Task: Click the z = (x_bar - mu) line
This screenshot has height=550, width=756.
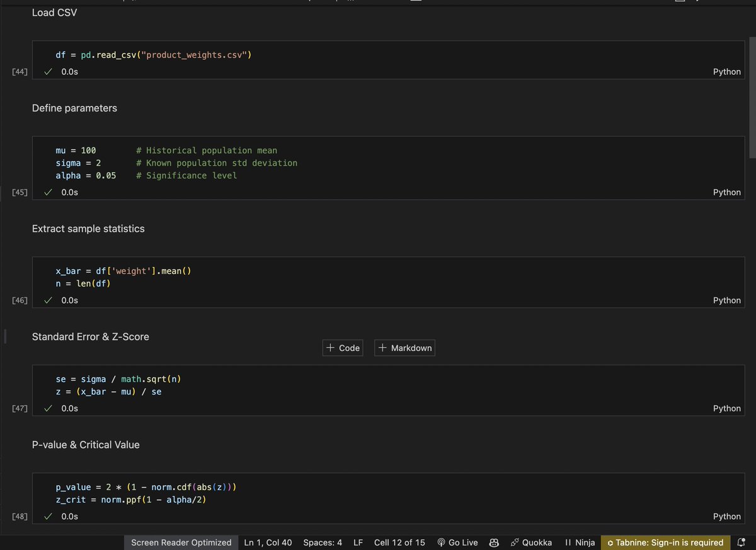Action: coord(108,392)
